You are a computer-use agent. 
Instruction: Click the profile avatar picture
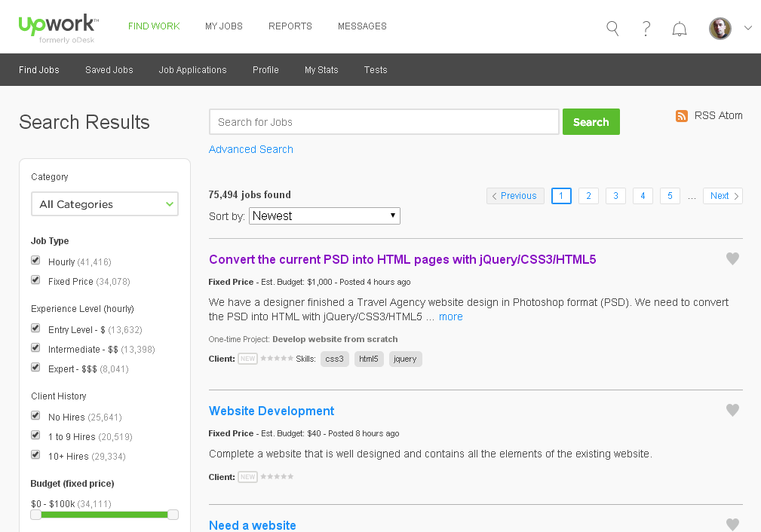(x=720, y=28)
